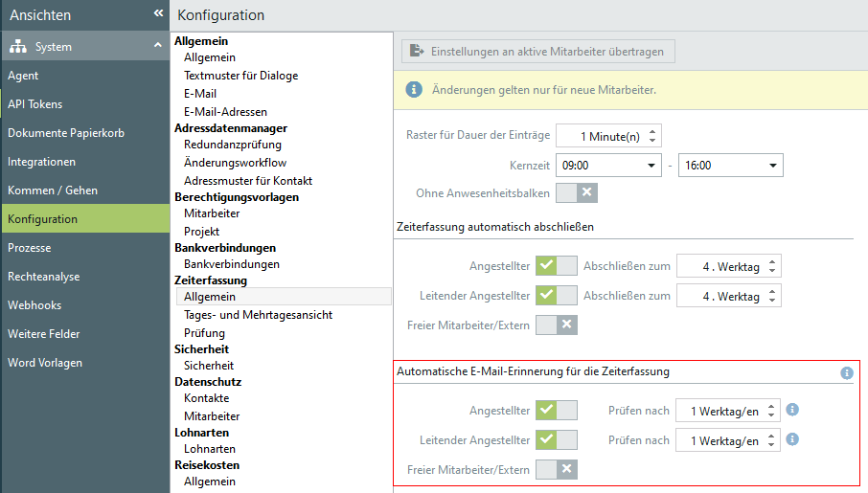Click the info icon in yellow notice
The image size is (868, 493).
point(414,89)
